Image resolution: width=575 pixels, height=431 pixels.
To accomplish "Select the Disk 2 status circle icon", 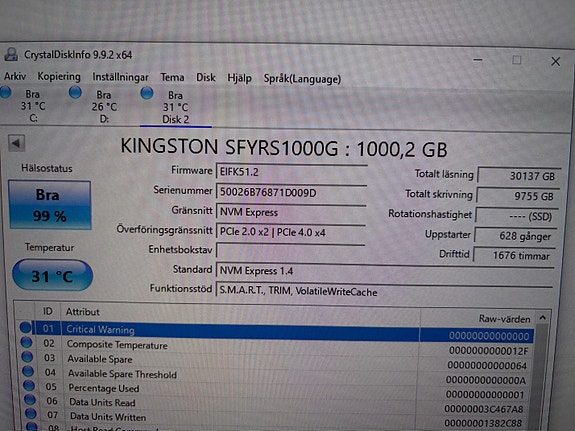I will pyautogui.click(x=147, y=93).
